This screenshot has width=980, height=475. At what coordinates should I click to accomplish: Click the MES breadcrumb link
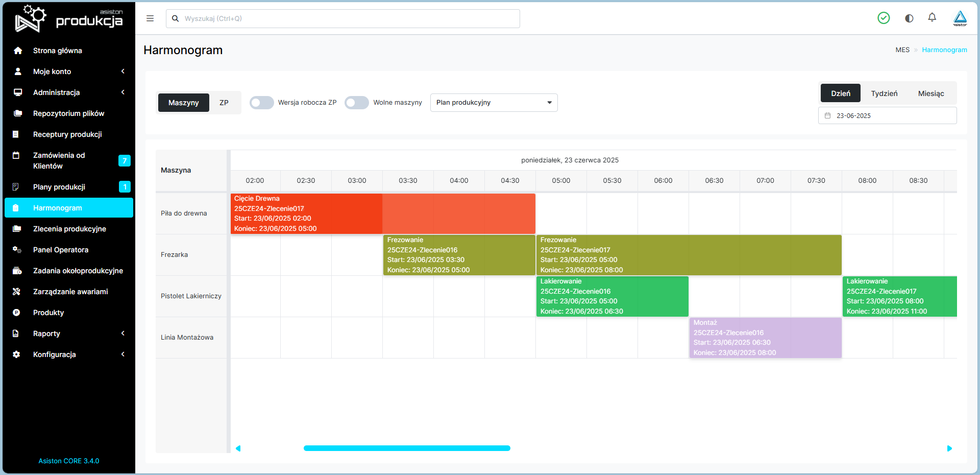click(x=902, y=50)
